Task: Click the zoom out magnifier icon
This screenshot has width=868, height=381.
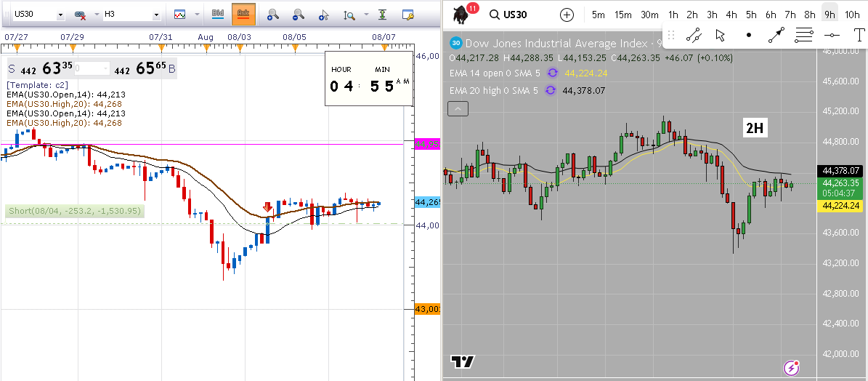Action: click(298, 15)
